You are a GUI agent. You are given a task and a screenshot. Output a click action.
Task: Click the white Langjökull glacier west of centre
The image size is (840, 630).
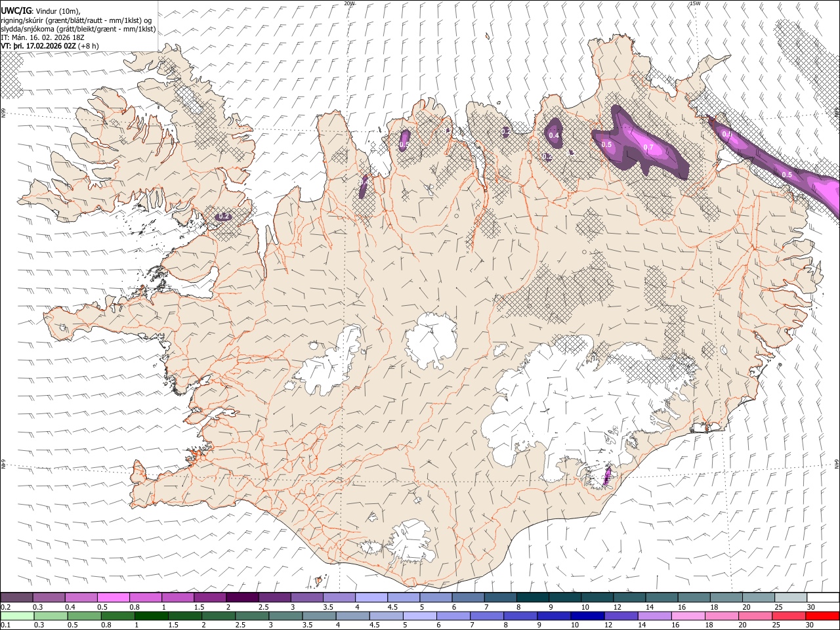(331, 361)
